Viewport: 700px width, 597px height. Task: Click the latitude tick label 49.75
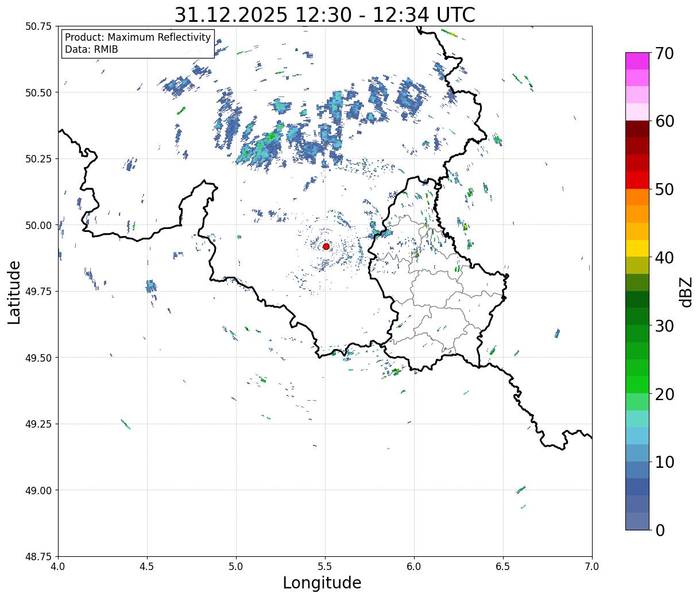pyautogui.click(x=38, y=292)
